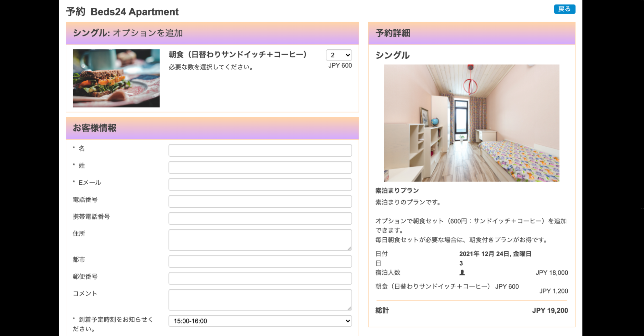Focus the 名 first name field
The width and height of the screenshot is (644, 336).
[260, 151]
